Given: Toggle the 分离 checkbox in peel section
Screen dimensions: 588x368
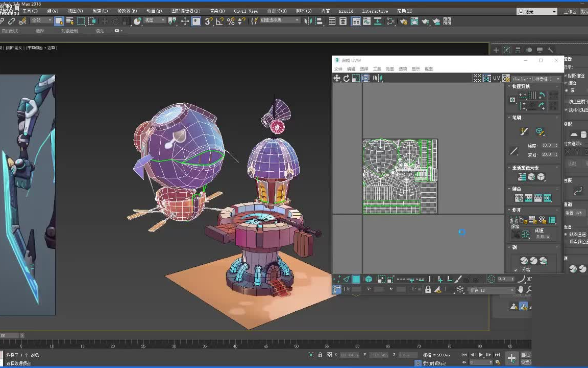Looking at the screenshot, I should coord(516,270).
